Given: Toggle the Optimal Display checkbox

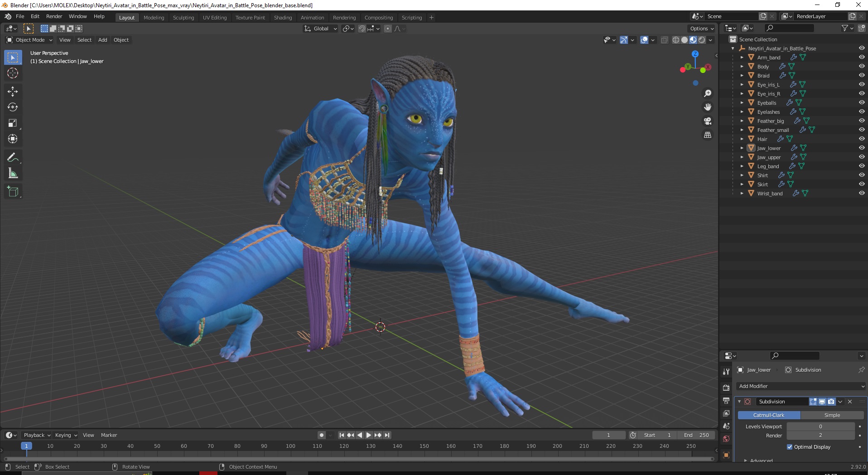Looking at the screenshot, I should [790, 447].
